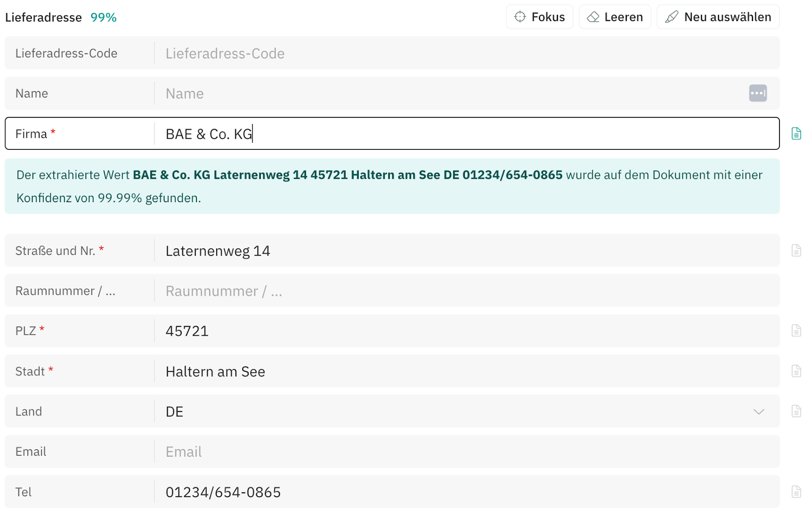Viewport: 812px width, 509px height.
Task: Click Neu auswählen button
Action: click(x=718, y=17)
